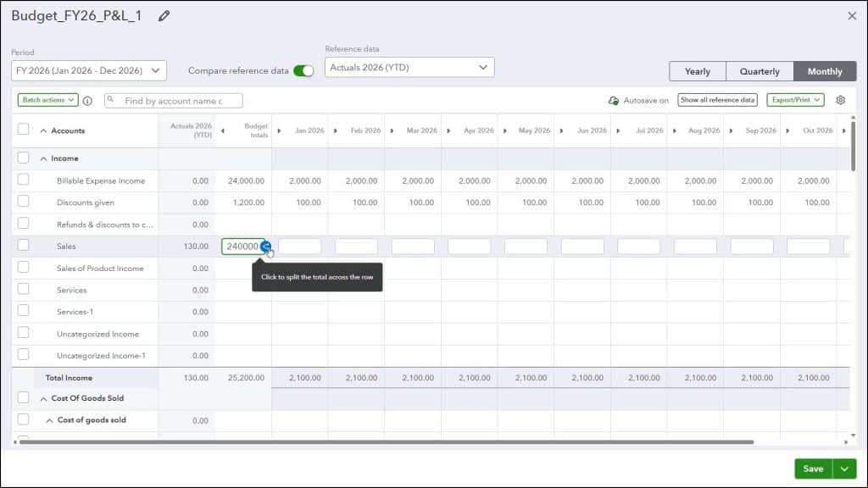This screenshot has height=488, width=868.
Task: Check the select-all Accounts checkbox
Action: (23, 129)
